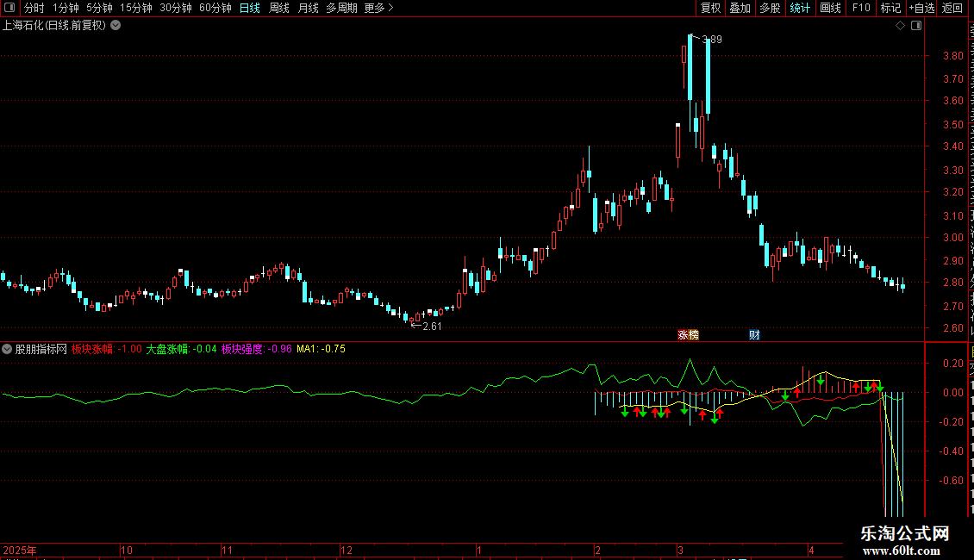Click the panel layout icon at top-left
Viewport: 974px width, 560px height.
(x=9, y=8)
